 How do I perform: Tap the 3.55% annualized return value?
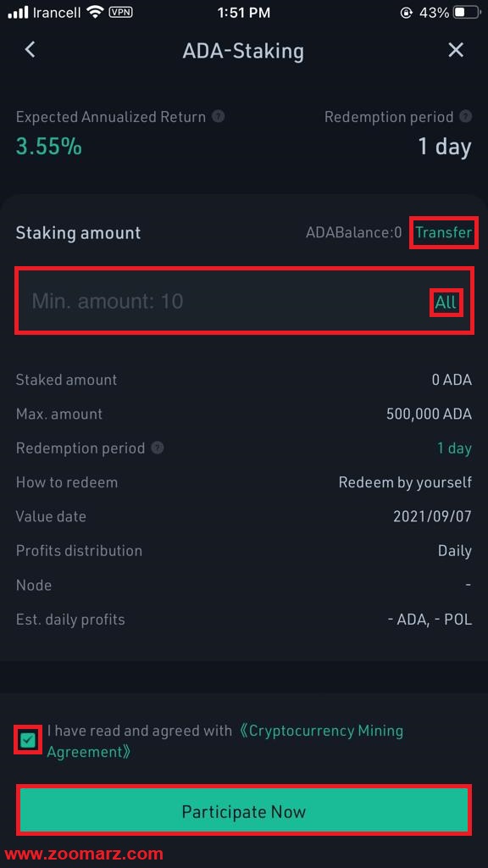coord(48,147)
